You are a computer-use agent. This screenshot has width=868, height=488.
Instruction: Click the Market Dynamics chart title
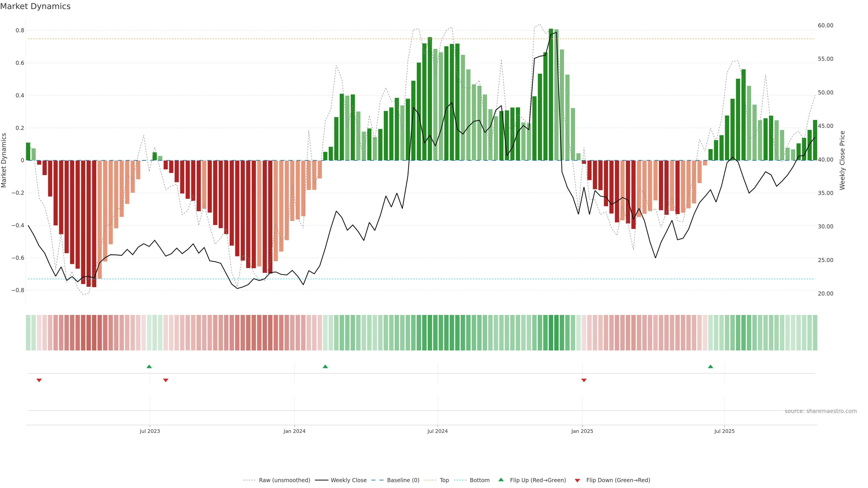coord(35,6)
